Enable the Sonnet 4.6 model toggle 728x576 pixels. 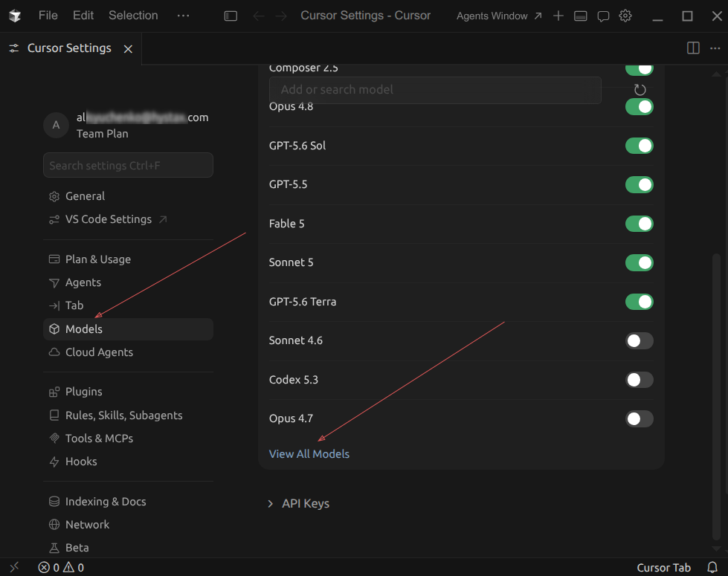640,340
